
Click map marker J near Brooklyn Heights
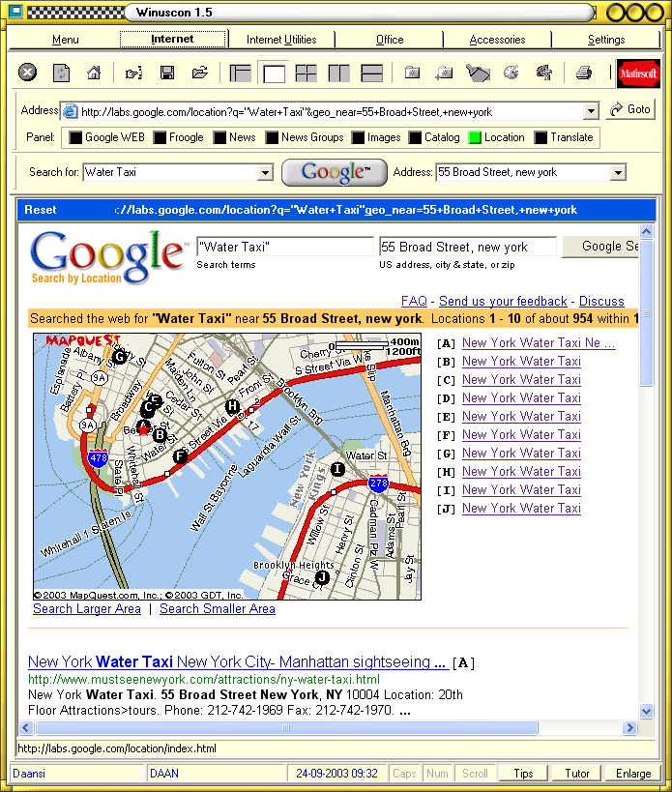pyautogui.click(x=322, y=576)
